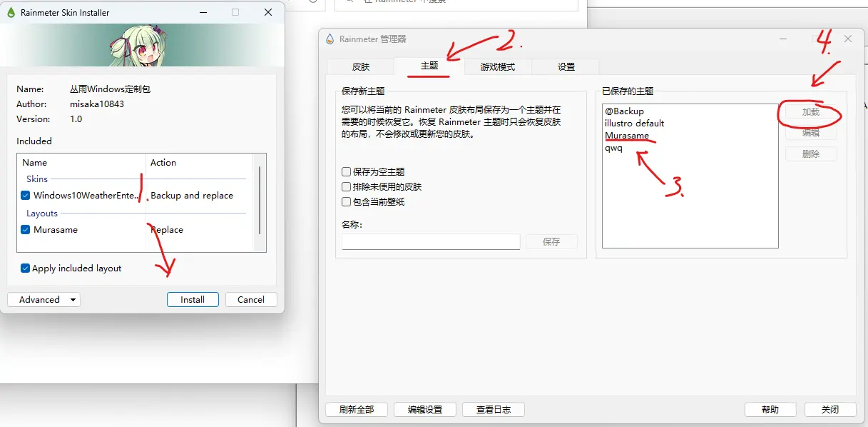Image resolution: width=868 pixels, height=427 pixels.
Task: Select Murasame in saved themes list
Action: [x=627, y=136]
